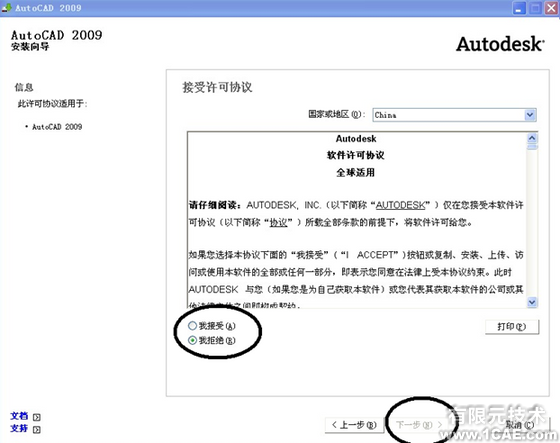The width and height of the screenshot is (560, 443).
Task: Open the 文档 documentation link
Action: (x=19, y=416)
